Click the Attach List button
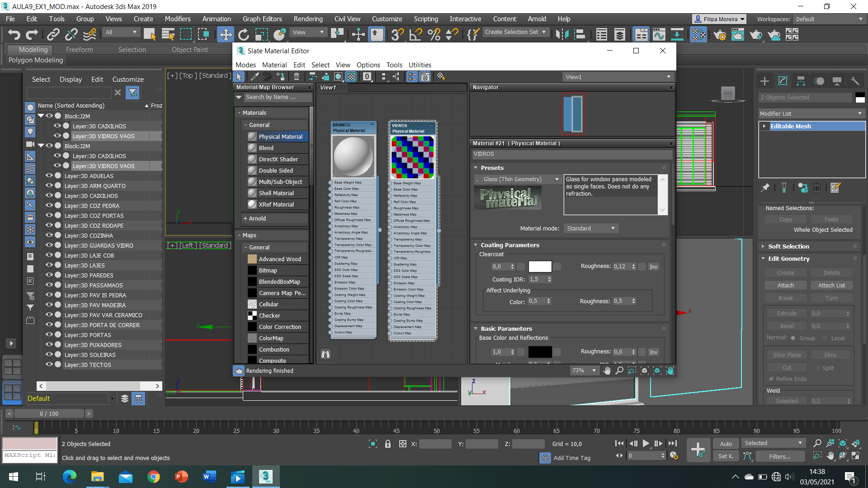Image resolution: width=868 pixels, height=488 pixels. pos(831,285)
